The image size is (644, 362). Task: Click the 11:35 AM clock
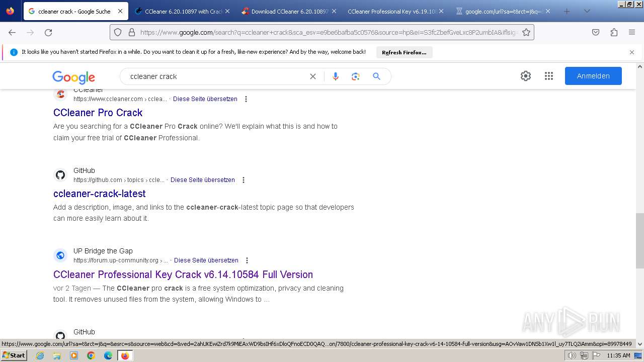click(618, 355)
